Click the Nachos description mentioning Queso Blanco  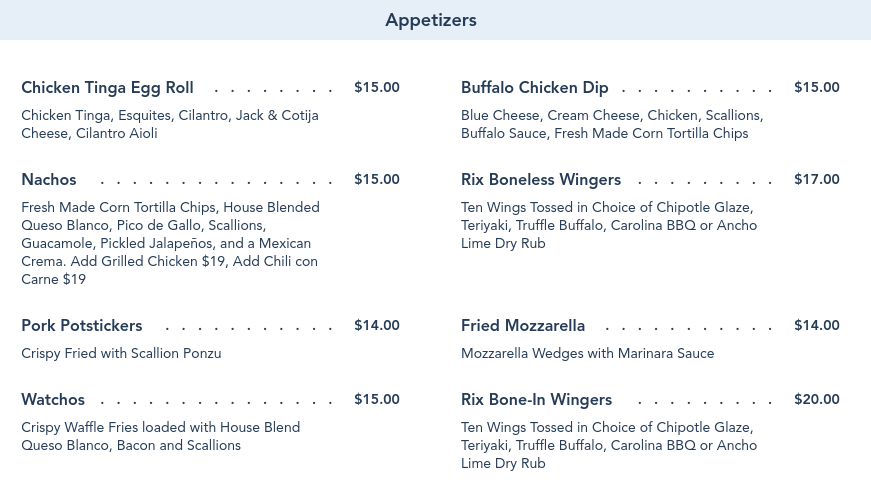click(171, 243)
